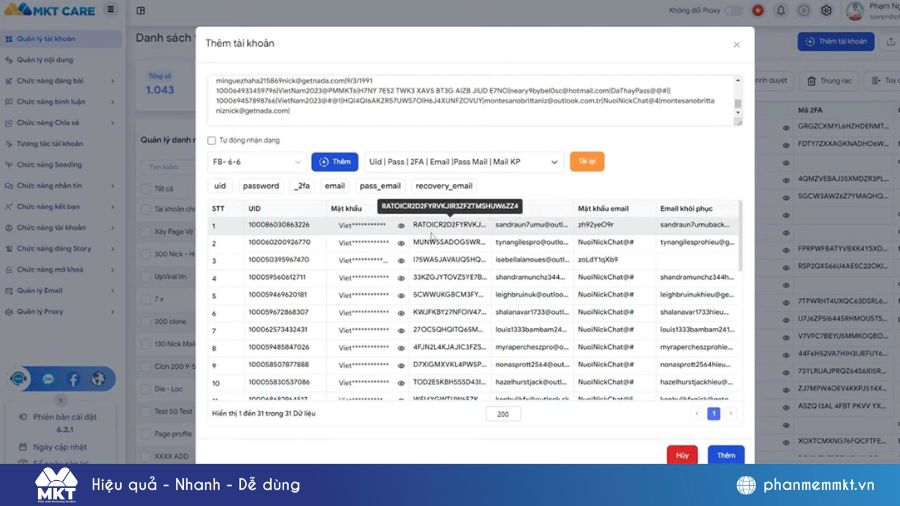Go to page 1 in dialog pagination

click(x=713, y=414)
